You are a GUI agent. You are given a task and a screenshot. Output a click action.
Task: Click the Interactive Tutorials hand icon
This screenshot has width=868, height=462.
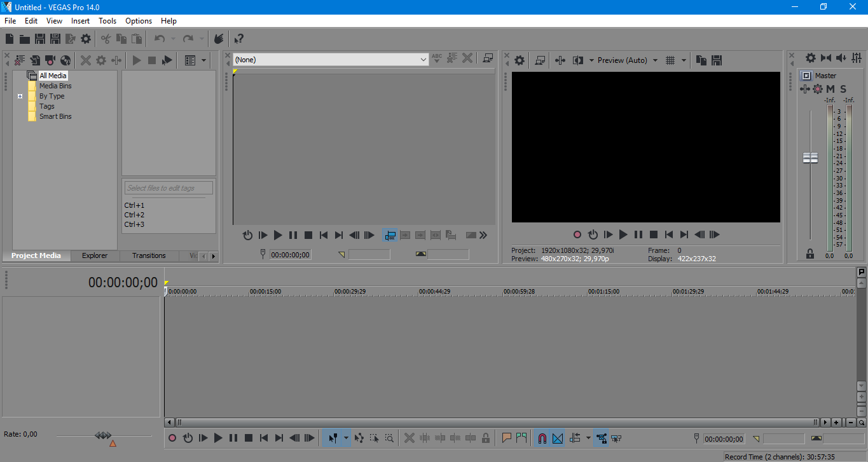[219, 39]
